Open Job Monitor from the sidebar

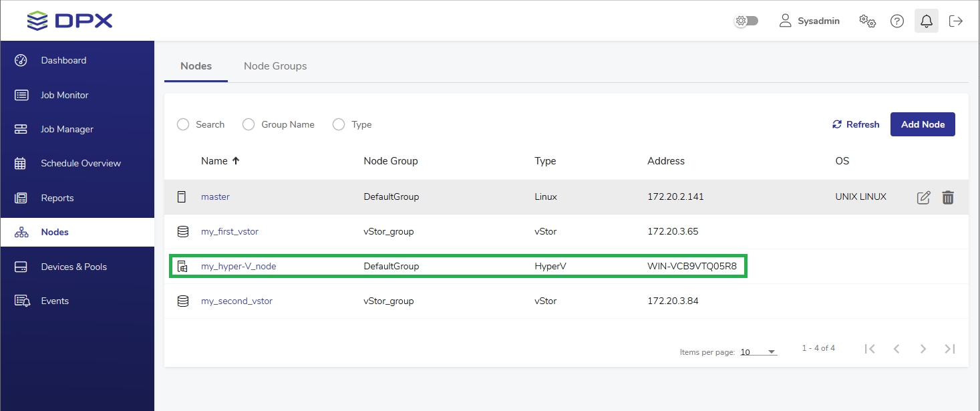64,95
